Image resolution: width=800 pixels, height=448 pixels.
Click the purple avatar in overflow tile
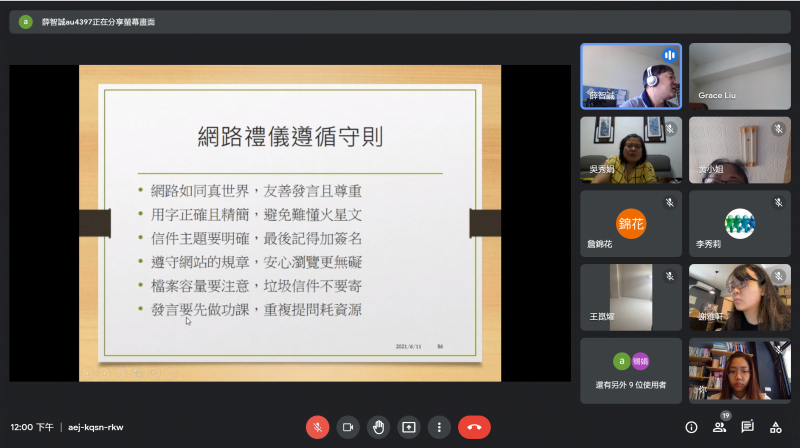tap(640, 361)
